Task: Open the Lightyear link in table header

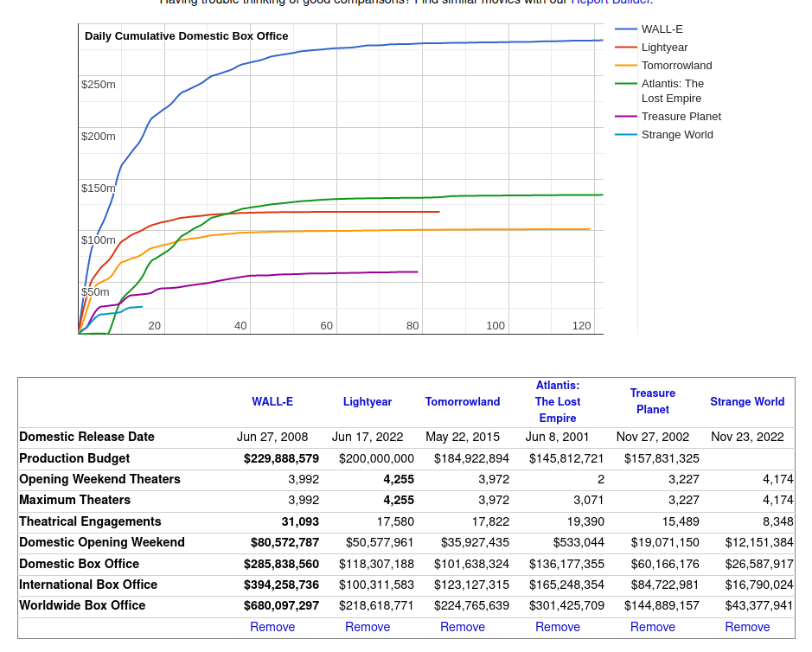Action: point(368,402)
